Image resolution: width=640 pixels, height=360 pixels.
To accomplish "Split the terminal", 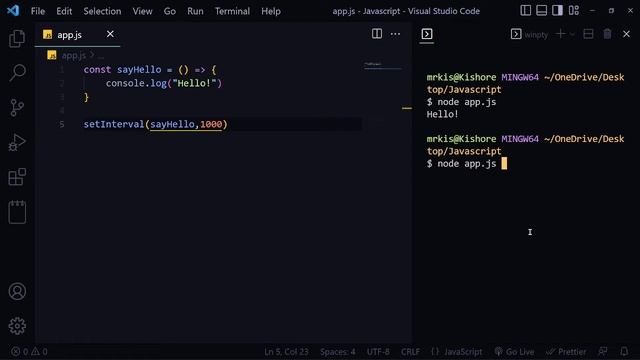I will [588, 34].
